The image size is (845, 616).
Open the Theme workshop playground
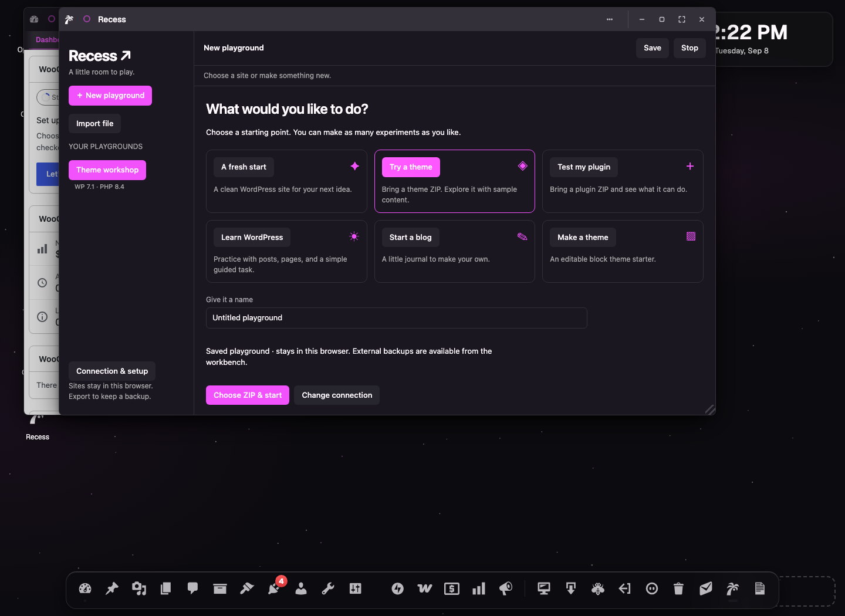107,170
